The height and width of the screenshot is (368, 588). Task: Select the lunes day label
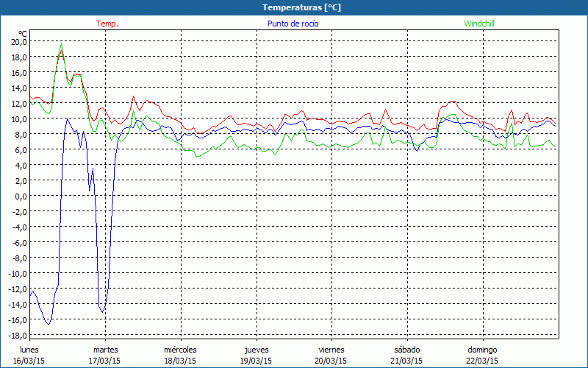pyautogui.click(x=29, y=350)
